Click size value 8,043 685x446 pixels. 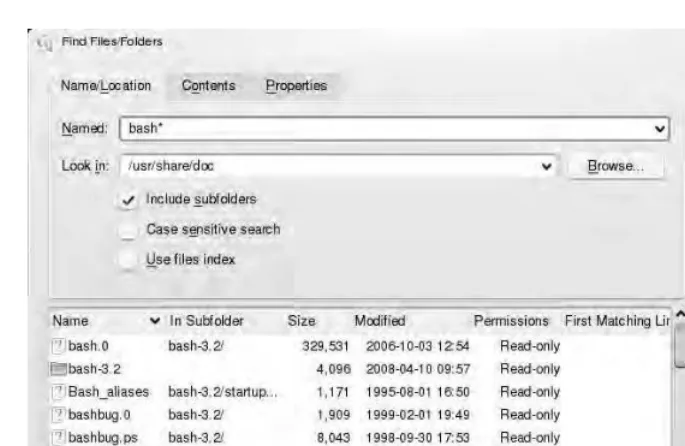pos(333,437)
